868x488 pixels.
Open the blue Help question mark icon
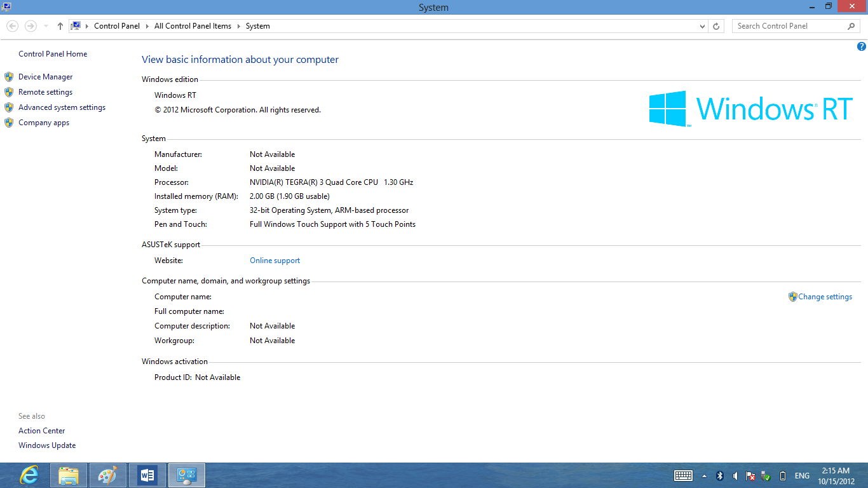pos(862,46)
